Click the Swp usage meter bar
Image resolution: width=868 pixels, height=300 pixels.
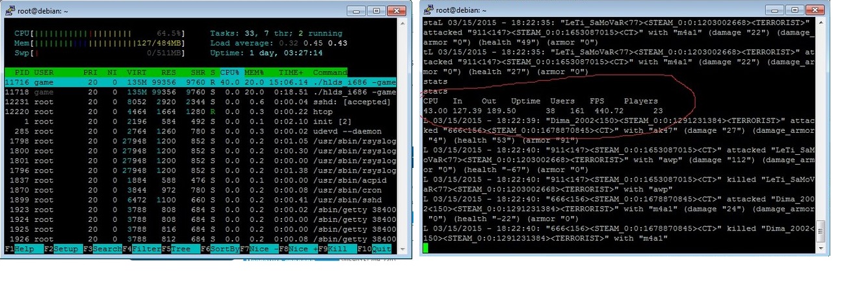point(99,53)
